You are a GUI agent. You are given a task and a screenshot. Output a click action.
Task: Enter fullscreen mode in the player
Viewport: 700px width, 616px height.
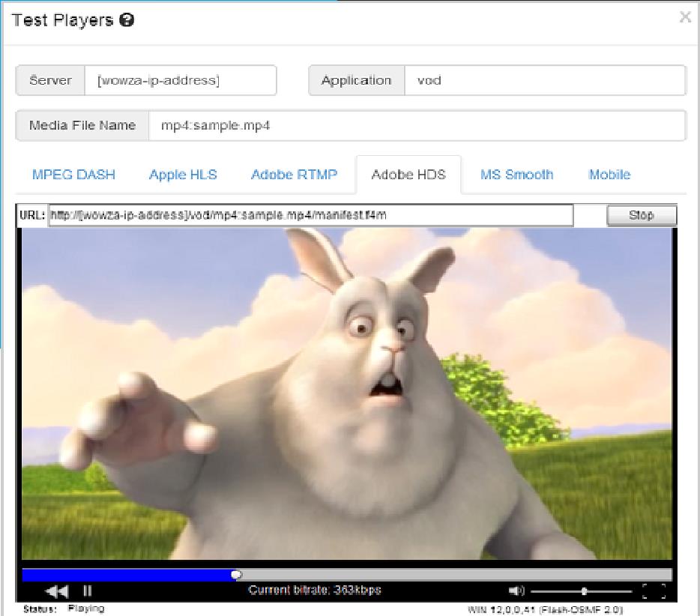pyautogui.click(x=654, y=591)
